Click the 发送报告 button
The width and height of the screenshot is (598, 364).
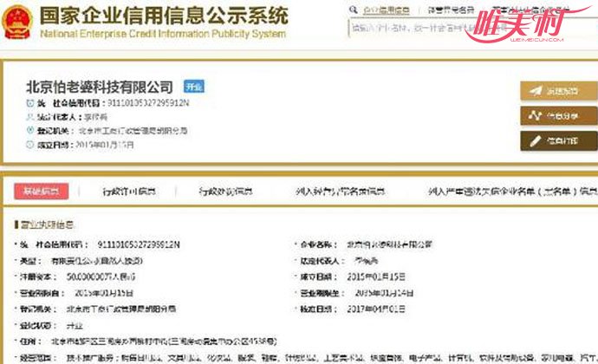click(559, 91)
